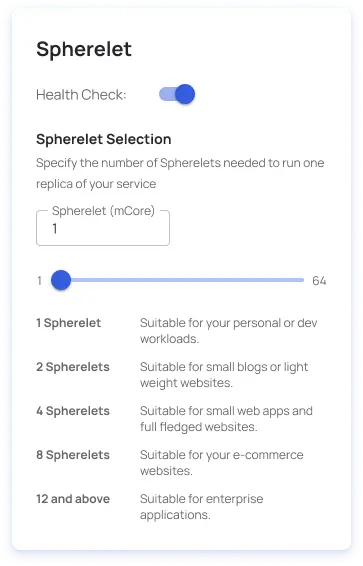Select the 8 Spherelets row label
Image resolution: width=363 pixels, height=566 pixels.
click(x=73, y=455)
